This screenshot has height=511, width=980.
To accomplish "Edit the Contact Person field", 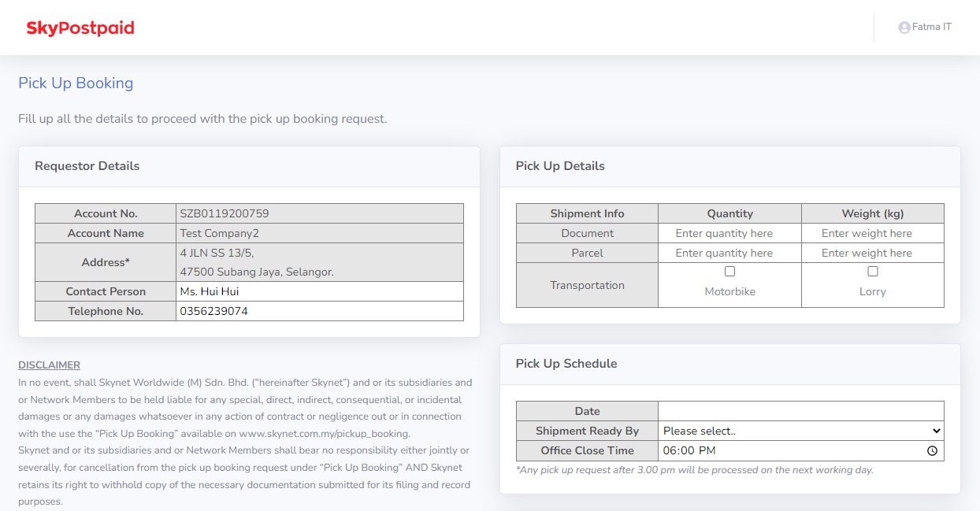I will [319, 291].
